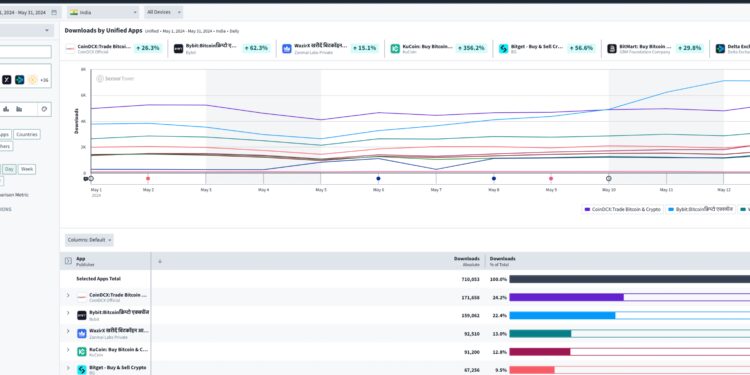Sort by Downloads Absolute column header
Image resolution: width=750 pixels, height=375 pixels.
[466, 261]
